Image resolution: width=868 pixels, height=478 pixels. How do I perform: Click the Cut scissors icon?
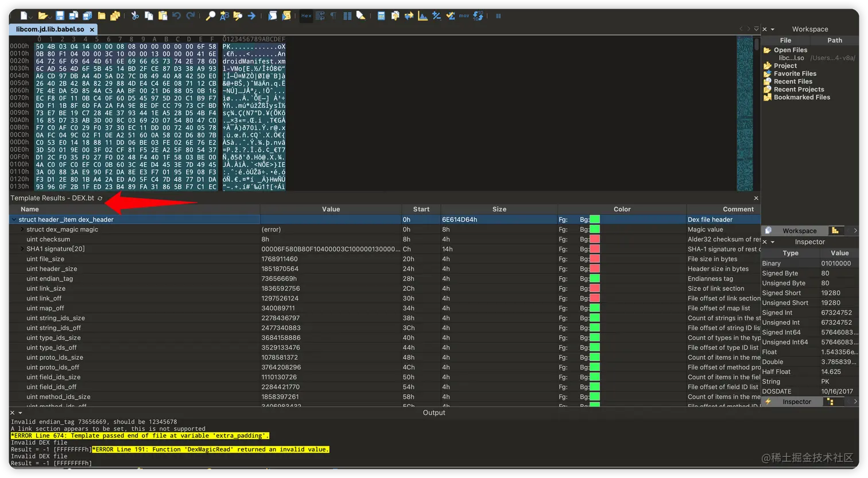[135, 16]
